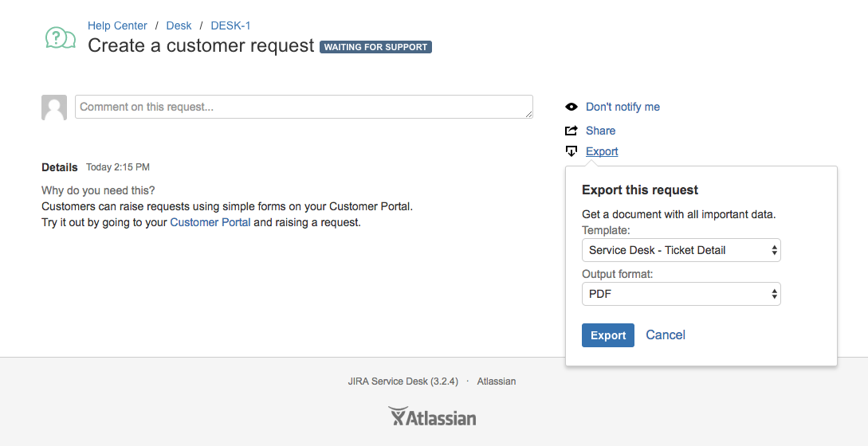The width and height of the screenshot is (868, 446).
Task: Focus the Comment on this request field
Action: 303,107
